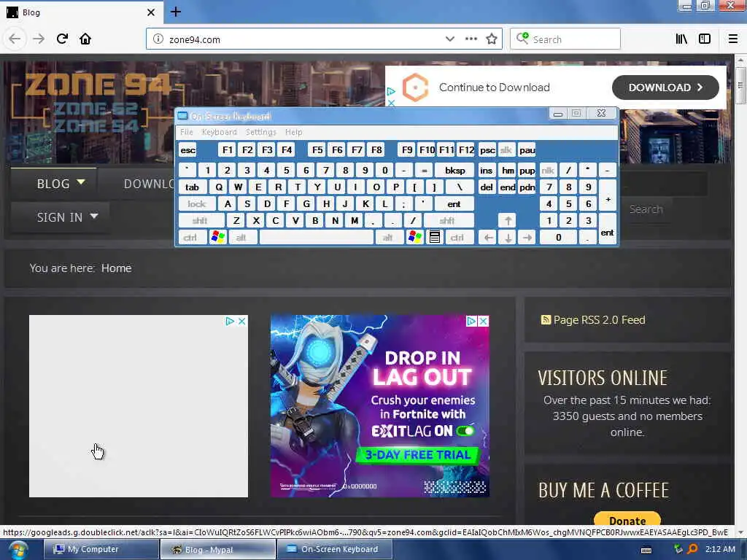Open Help menu in On-Screen Keyboard

coord(293,132)
